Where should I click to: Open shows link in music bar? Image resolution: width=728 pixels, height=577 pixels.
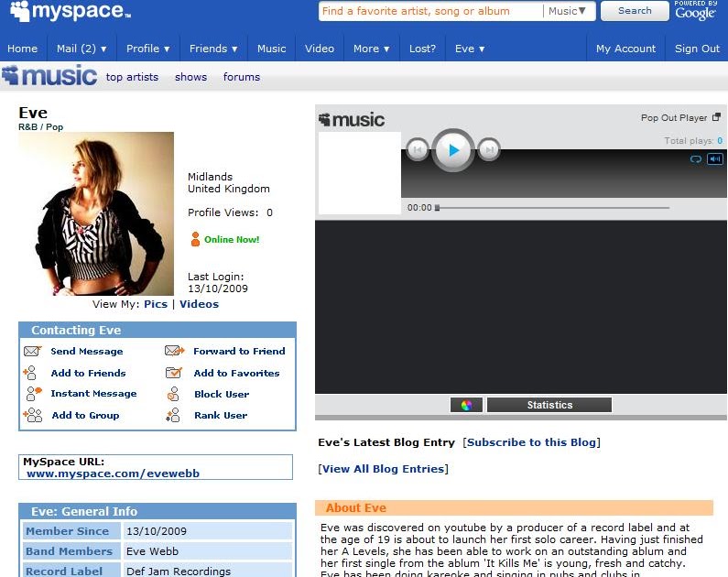point(190,77)
